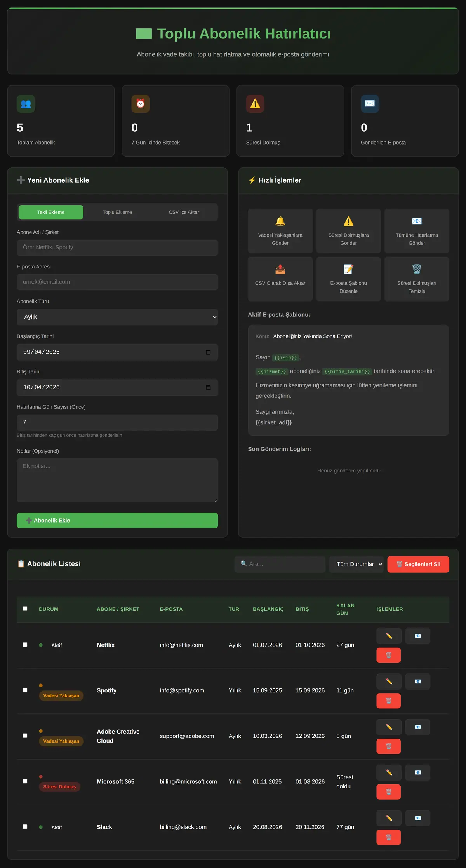
Task: Edit the Slack subscription
Action: click(389, 818)
